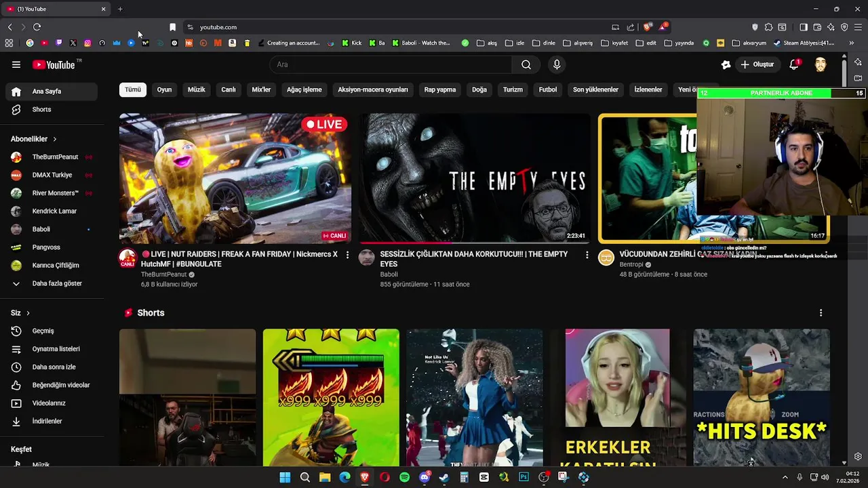Open Baboli subscription in sidebar
This screenshot has width=868, height=488.
[52, 229]
